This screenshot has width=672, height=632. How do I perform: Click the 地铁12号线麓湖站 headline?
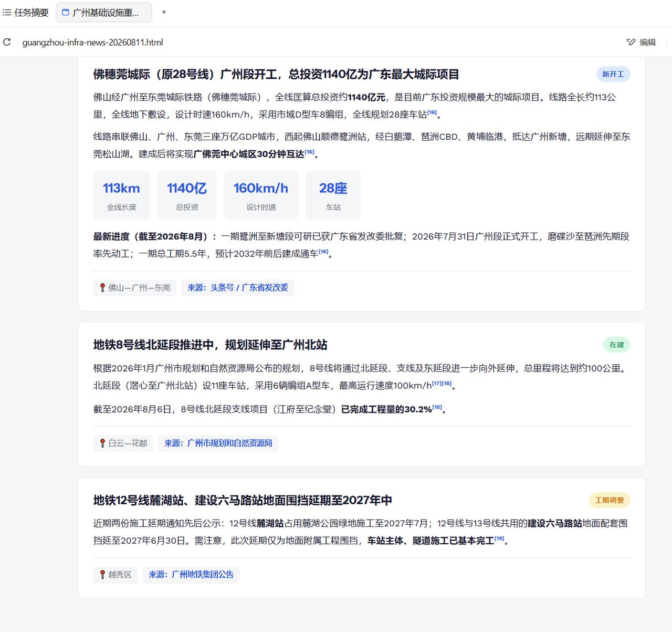[x=243, y=500]
